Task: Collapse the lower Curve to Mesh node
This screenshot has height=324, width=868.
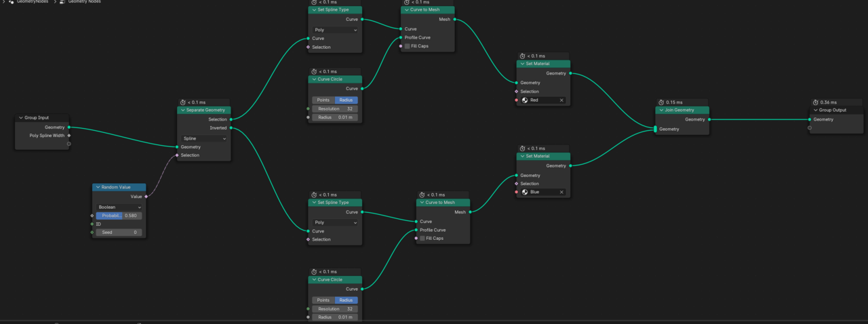Action: coord(422,202)
